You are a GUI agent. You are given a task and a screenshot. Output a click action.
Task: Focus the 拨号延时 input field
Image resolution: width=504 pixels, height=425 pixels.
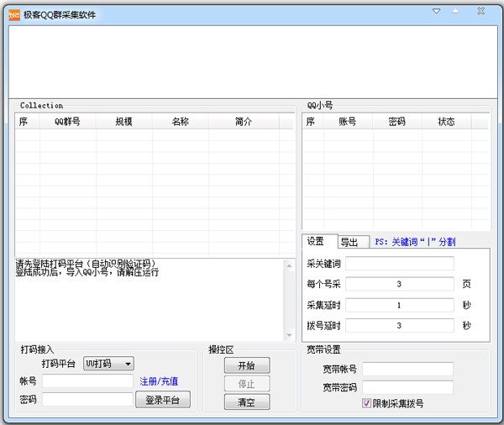399,326
